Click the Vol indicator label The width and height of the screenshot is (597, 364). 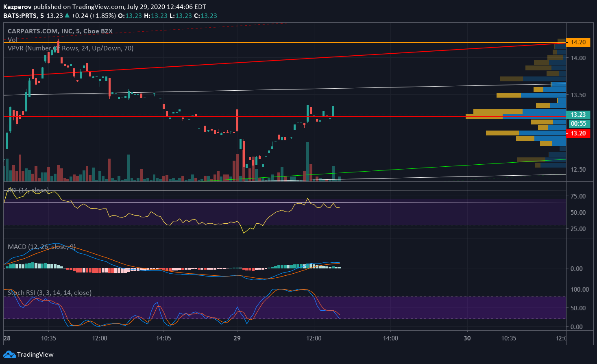point(13,40)
